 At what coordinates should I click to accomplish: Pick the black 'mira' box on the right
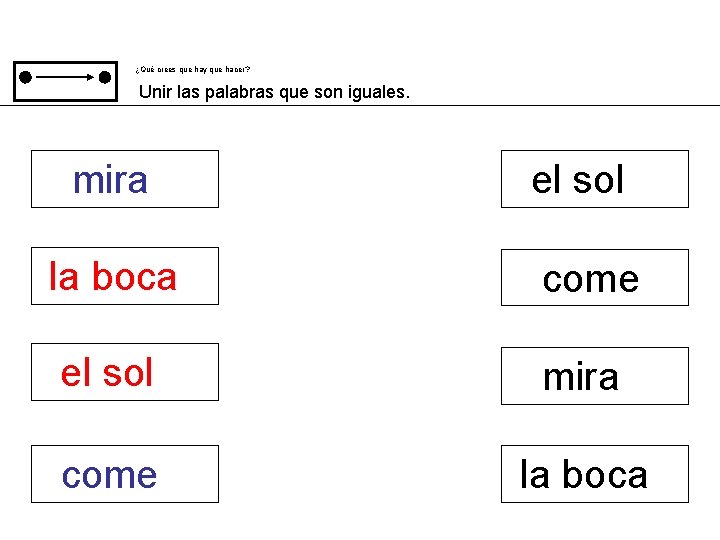594,376
